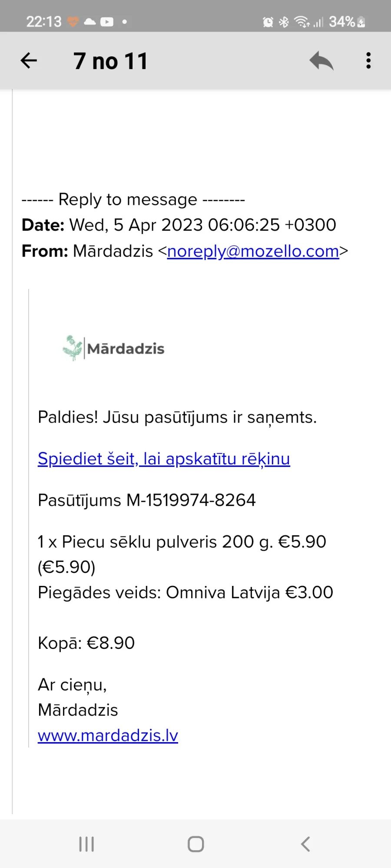This screenshot has width=391, height=868.
Task: Open the www.mardadzis.lv website link
Action: 108,735
